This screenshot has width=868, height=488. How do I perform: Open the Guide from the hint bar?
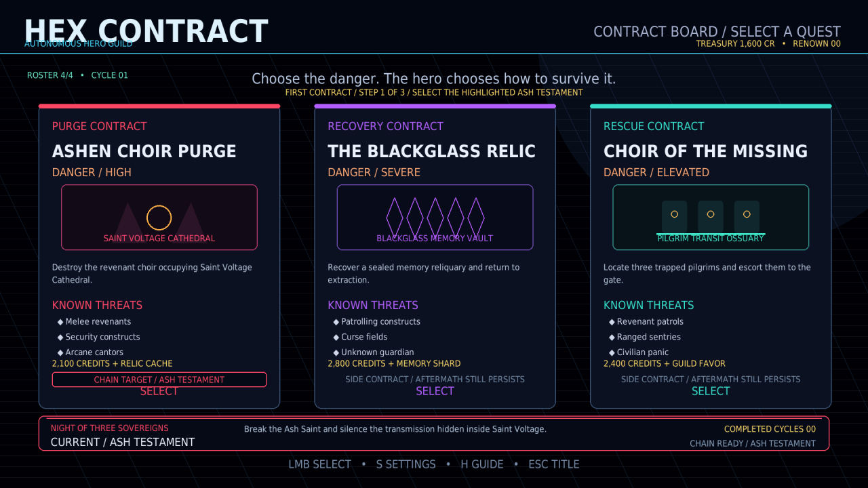click(482, 464)
